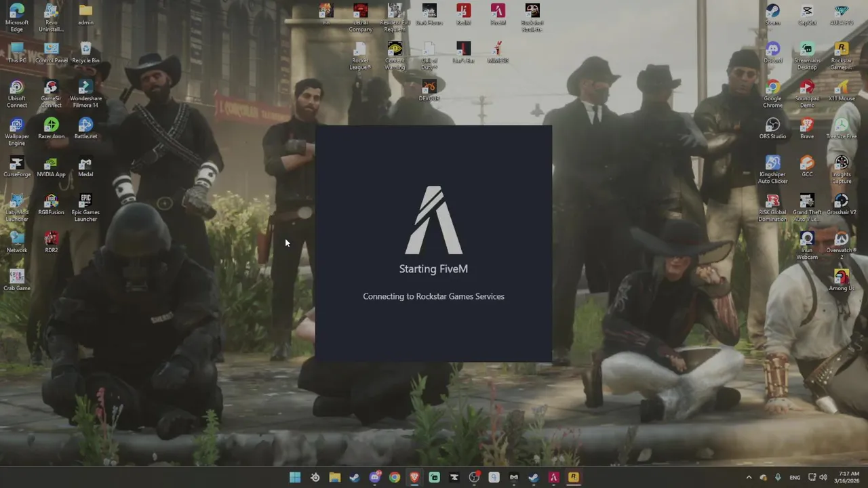Open the MIMESIS desktop shortcut

click(498, 53)
